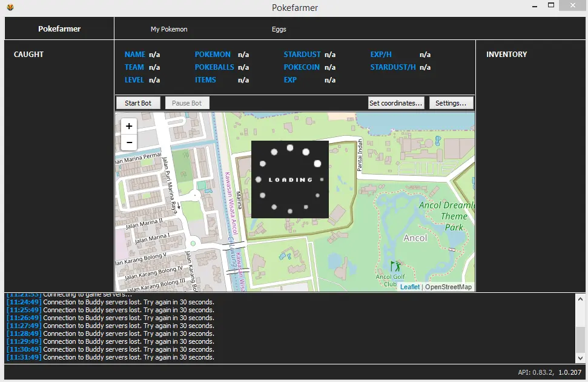Click the golf course icon on map

click(395, 266)
